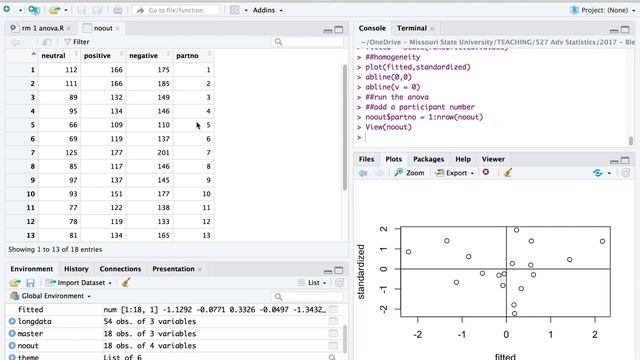Expand the longdata object entry
Image resolution: width=640 pixels, height=360 pixels.
[12, 322]
